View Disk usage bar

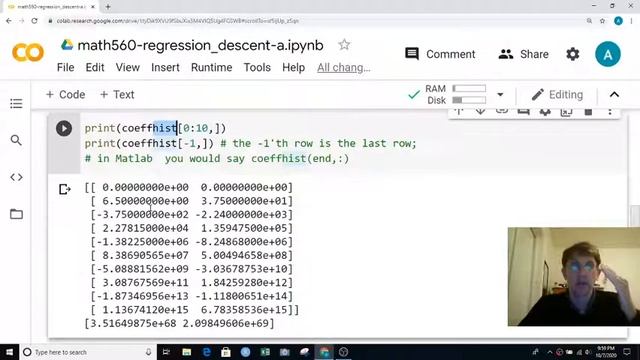[469, 100]
